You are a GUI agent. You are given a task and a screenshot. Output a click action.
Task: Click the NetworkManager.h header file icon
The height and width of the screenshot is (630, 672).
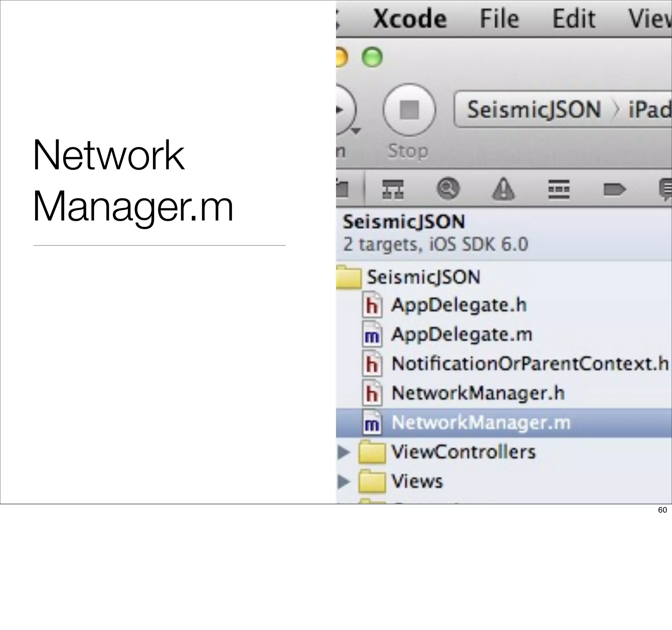click(372, 393)
